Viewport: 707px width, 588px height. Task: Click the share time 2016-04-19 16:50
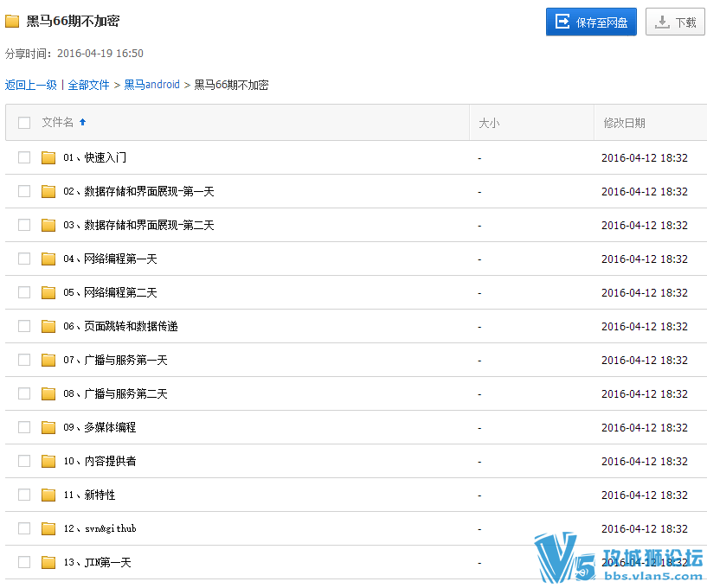(100, 54)
